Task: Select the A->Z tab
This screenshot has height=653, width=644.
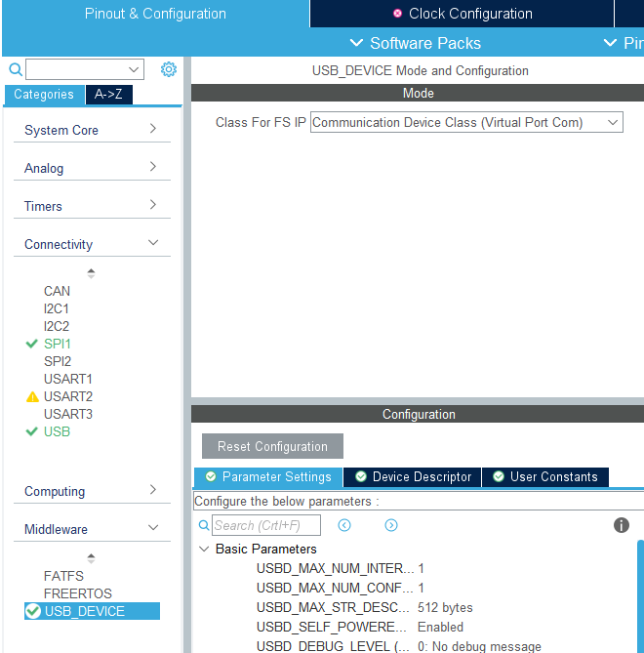Action: 108,94
